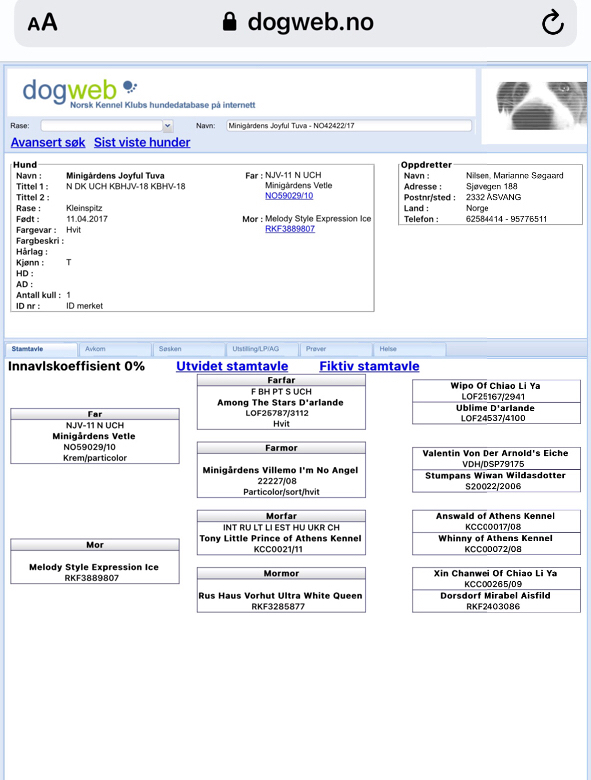Tap the AA text size button
Screen dimensions: 591x780
[x=42, y=22]
